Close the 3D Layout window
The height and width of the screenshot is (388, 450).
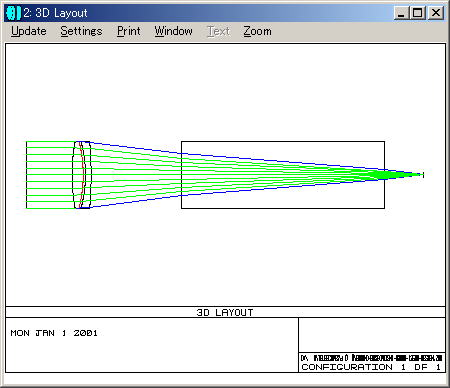point(436,13)
